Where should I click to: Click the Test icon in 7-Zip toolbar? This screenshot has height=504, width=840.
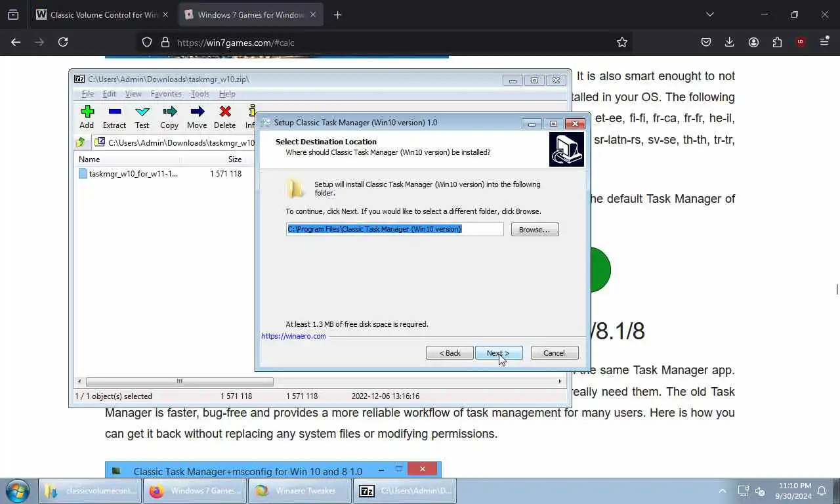[x=142, y=111]
